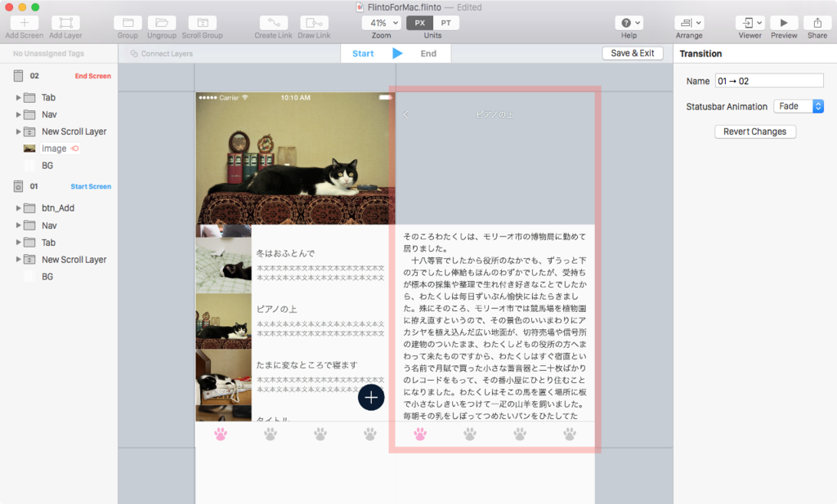Click the second gray paw on start screen
This screenshot has width=837, height=504.
point(271,434)
